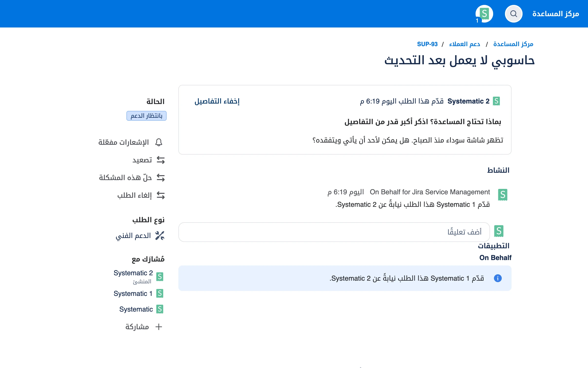588x368 pixels.
Task: Click مشاركة share button
Action: pos(144,327)
